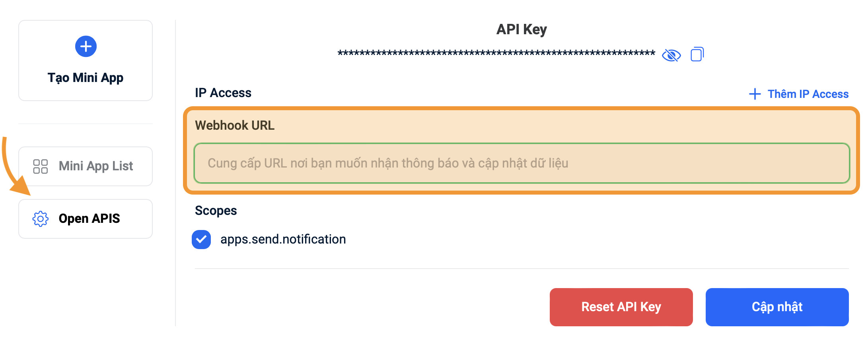Click the apps.send.notification scope label

283,239
